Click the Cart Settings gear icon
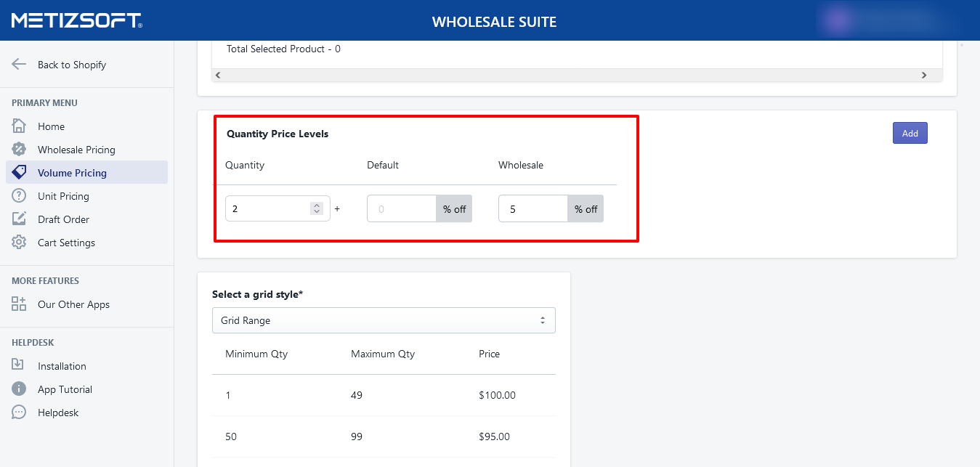Image resolution: width=980 pixels, height=467 pixels. tap(19, 243)
